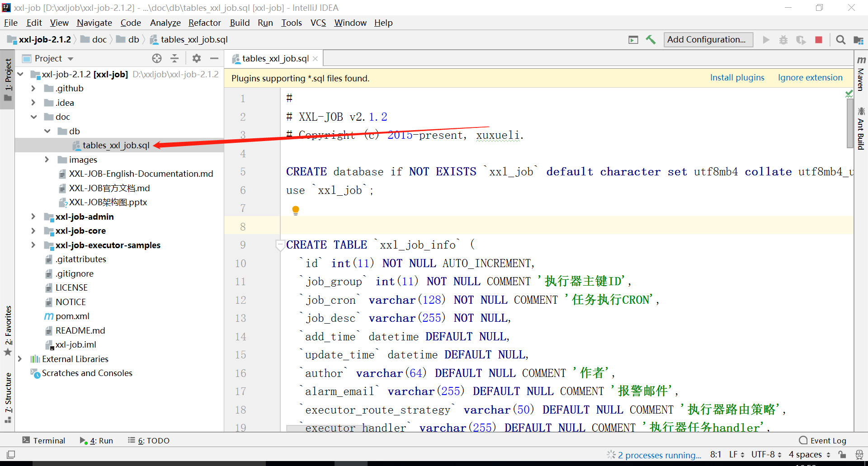Expand the xxl-job-core module
Image resolution: width=868 pixels, height=466 pixels.
(33, 231)
